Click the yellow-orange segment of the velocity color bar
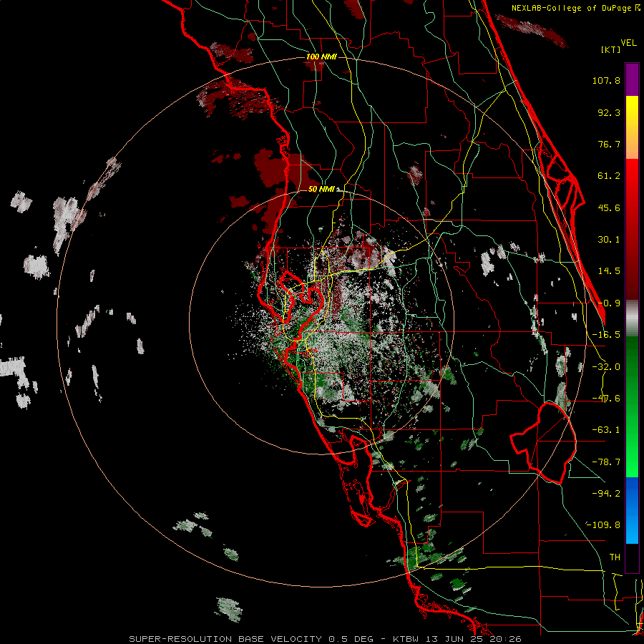 632,127
